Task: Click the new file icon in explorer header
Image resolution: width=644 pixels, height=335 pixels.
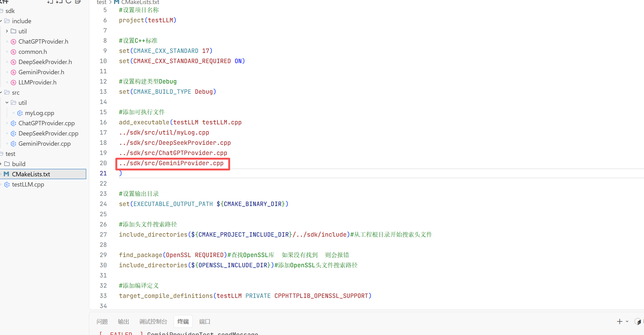Action: pos(50,2)
